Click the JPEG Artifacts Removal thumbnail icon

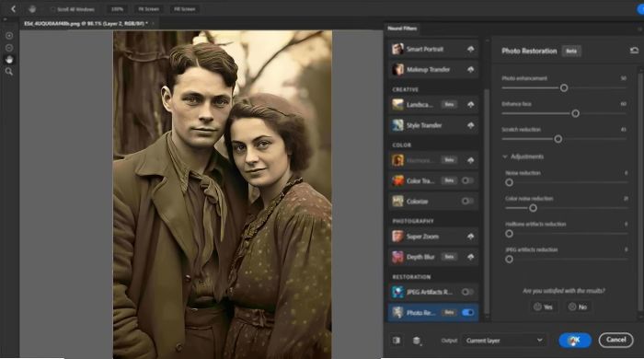[x=397, y=292]
